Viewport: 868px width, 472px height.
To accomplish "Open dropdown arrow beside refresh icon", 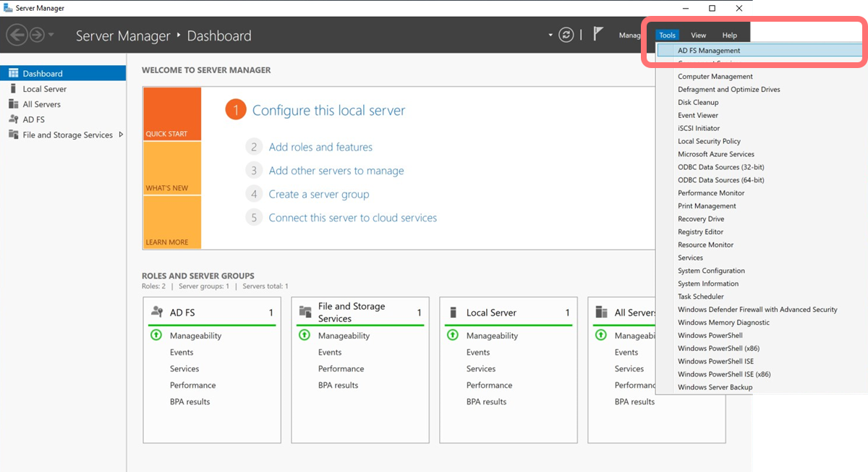I will pos(550,35).
